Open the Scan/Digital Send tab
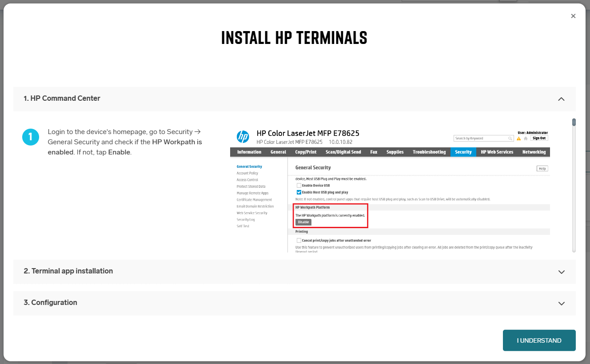590x364 pixels. pyautogui.click(x=343, y=152)
